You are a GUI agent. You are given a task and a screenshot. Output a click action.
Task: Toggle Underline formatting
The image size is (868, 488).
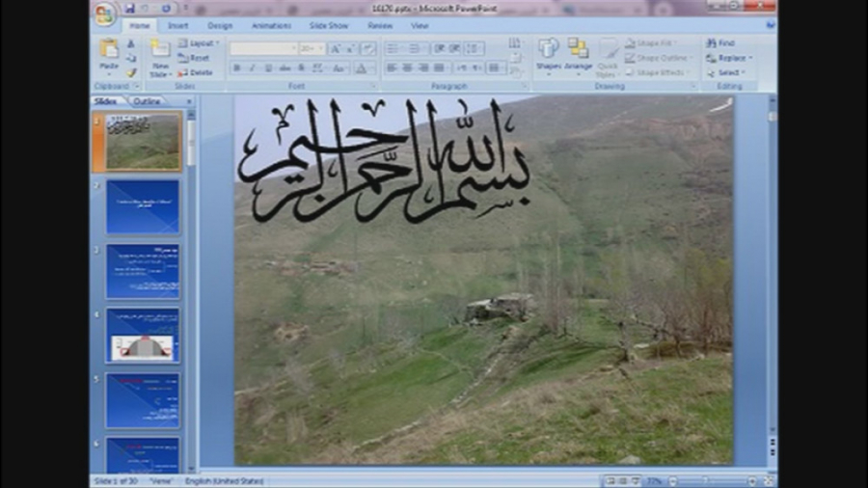(x=268, y=68)
